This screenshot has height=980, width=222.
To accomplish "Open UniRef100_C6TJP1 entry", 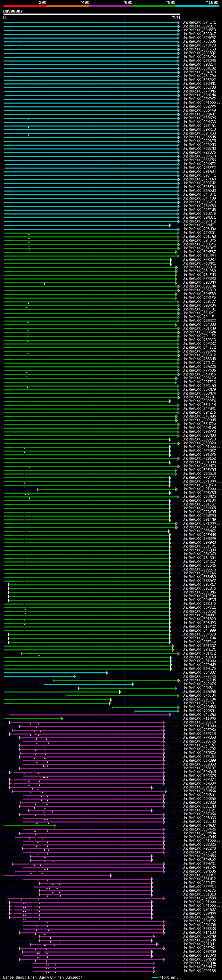I will 199,546.
